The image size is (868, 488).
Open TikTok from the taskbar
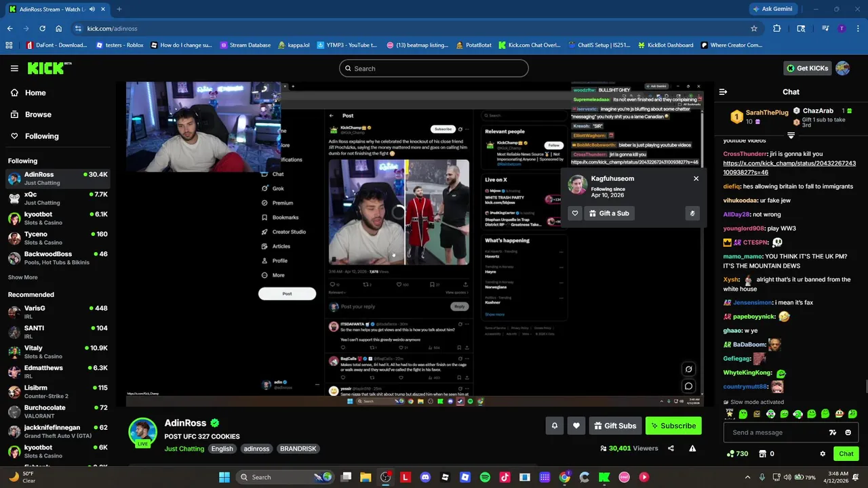click(505, 477)
